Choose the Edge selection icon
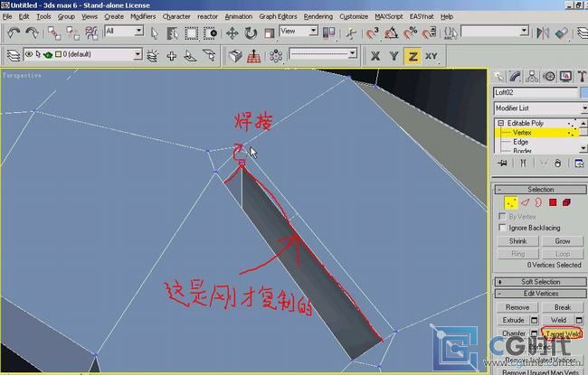 (x=525, y=202)
